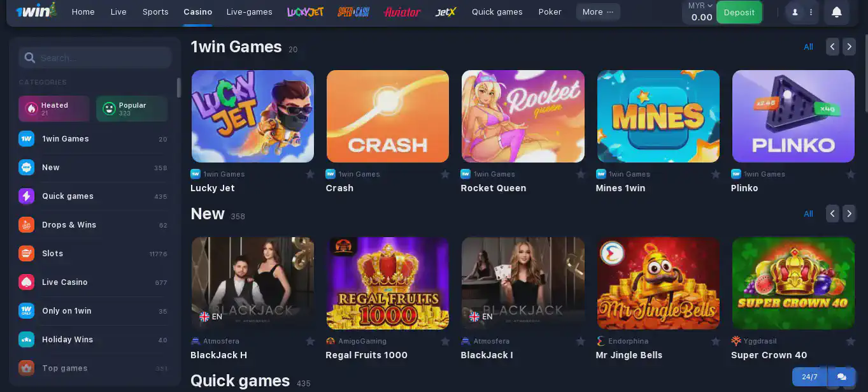This screenshot has width=868, height=392.
Task: Open the Lucky Jet logo in navbar
Action: click(x=305, y=11)
